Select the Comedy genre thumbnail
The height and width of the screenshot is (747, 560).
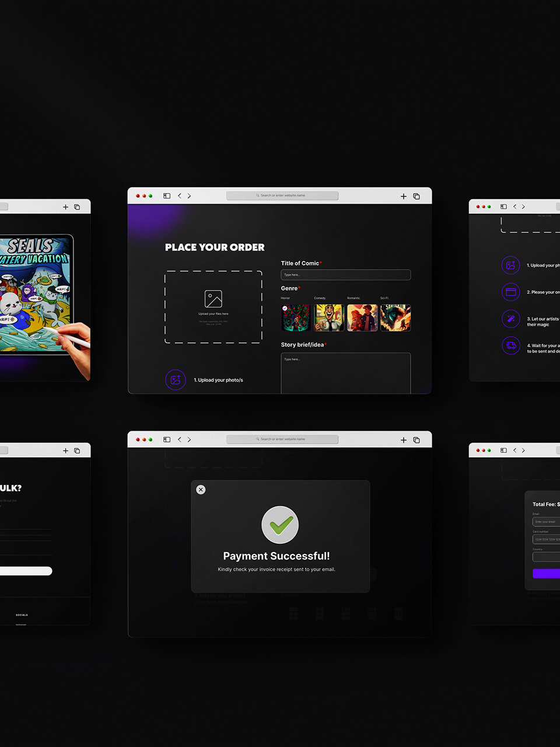pos(329,318)
